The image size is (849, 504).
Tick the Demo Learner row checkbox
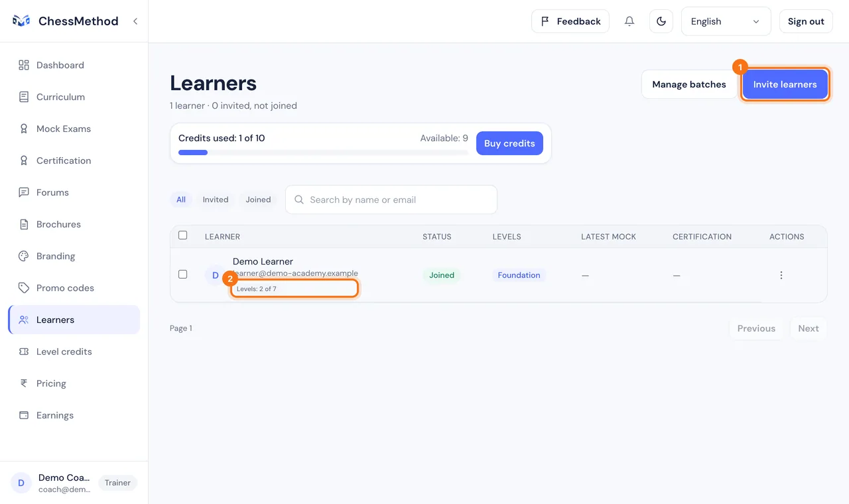pyautogui.click(x=183, y=274)
